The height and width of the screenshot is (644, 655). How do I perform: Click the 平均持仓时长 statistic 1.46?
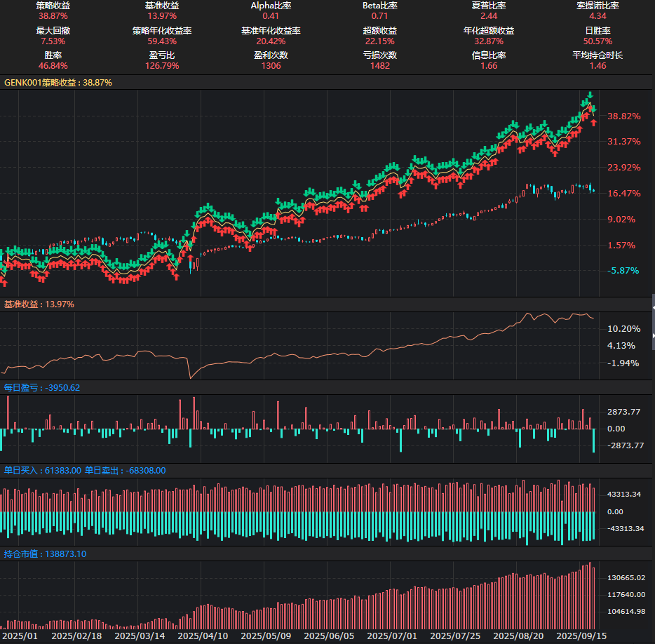pos(597,65)
